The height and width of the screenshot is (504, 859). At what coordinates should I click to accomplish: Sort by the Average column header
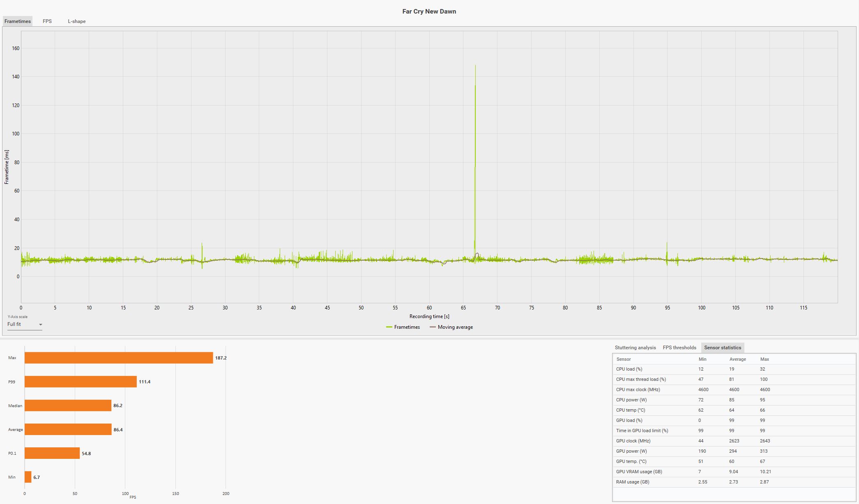point(737,359)
